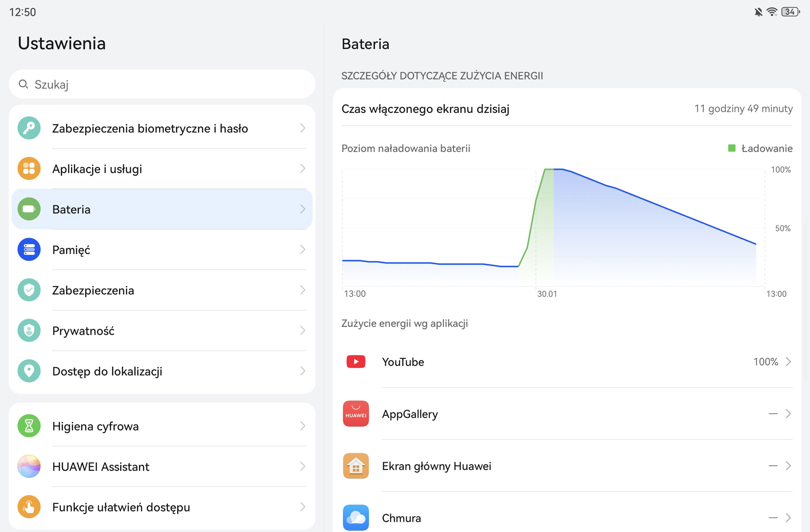Click the red AppGallery app icon
Screen dimensions: 810x532
point(356,414)
